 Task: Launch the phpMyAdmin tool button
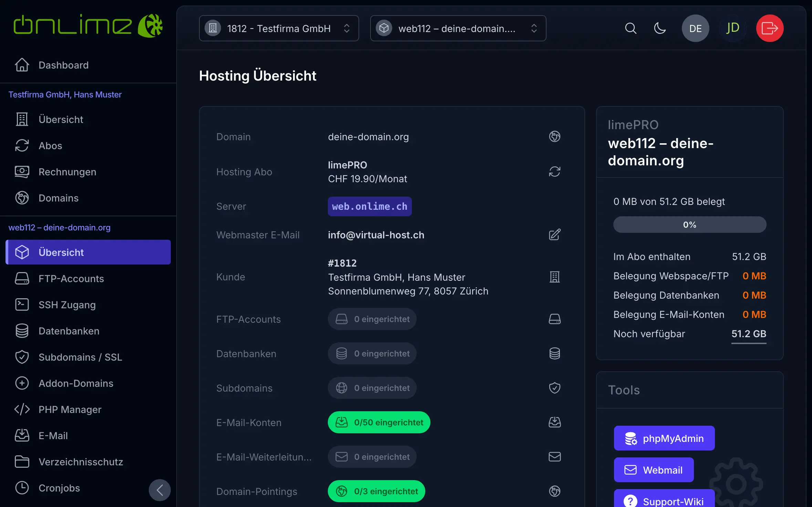pos(664,438)
